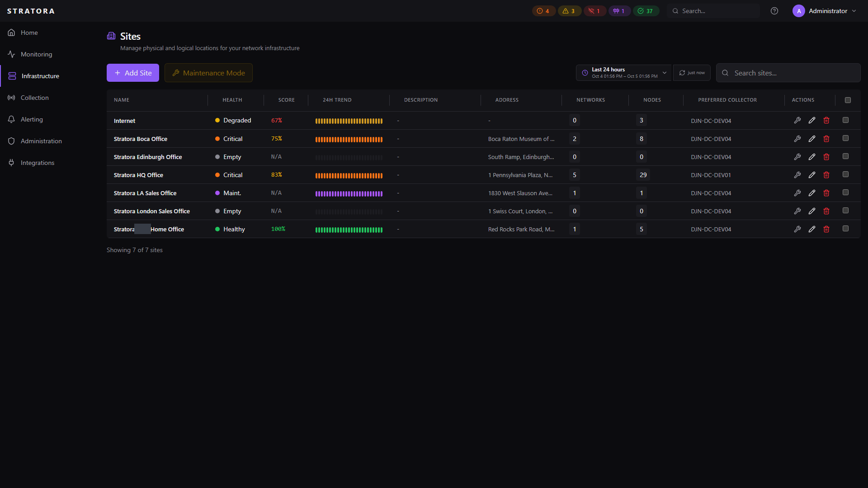Edit the Stratora LA Sales Office site

pyautogui.click(x=812, y=193)
